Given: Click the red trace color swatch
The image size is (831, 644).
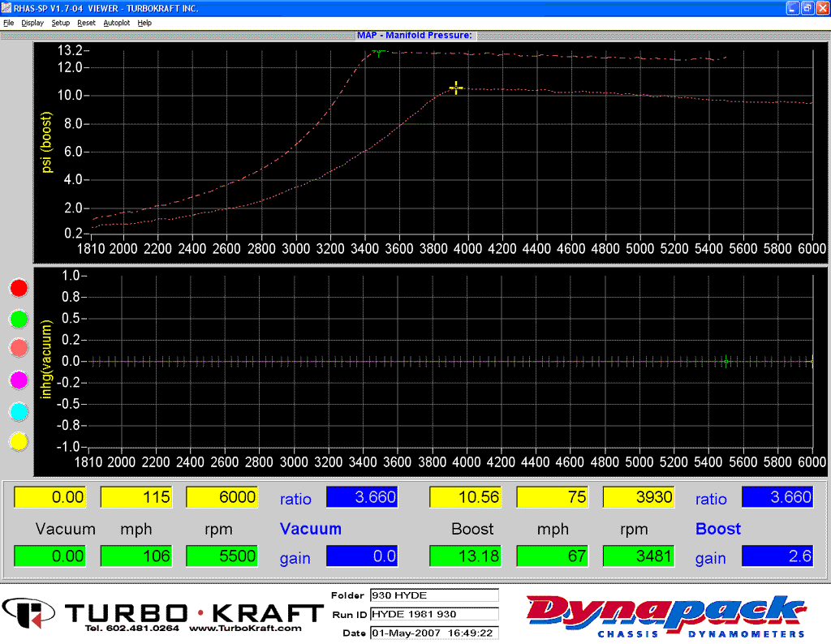Looking at the screenshot, I should pyautogui.click(x=18, y=288).
